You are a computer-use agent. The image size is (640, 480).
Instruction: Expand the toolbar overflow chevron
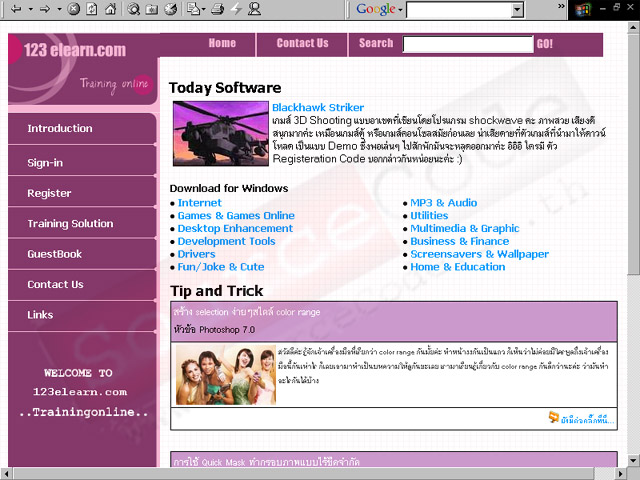[x=561, y=6]
